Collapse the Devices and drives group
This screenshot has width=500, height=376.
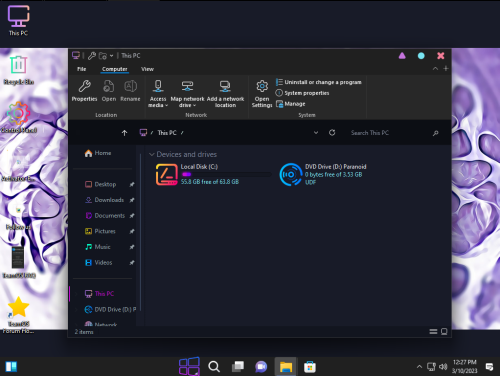coord(152,154)
